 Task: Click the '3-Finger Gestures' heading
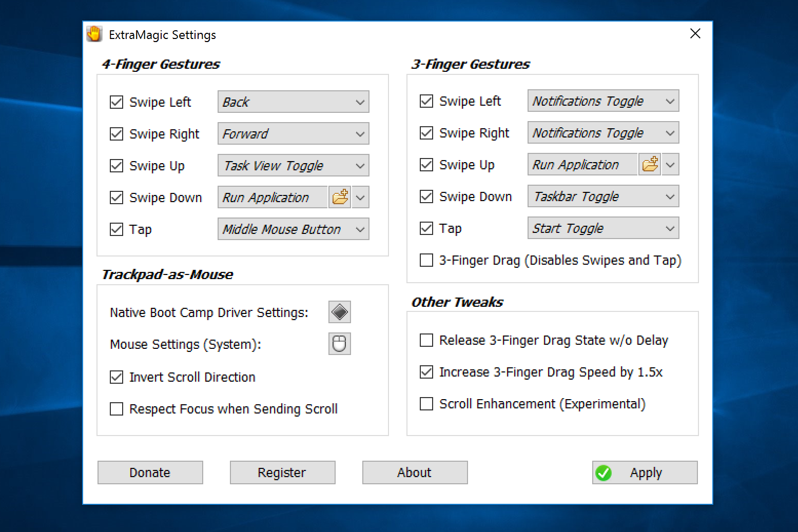click(471, 64)
